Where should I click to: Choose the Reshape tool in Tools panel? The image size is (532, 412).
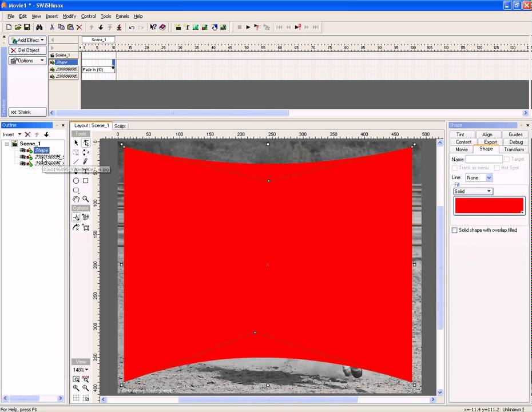point(86,143)
